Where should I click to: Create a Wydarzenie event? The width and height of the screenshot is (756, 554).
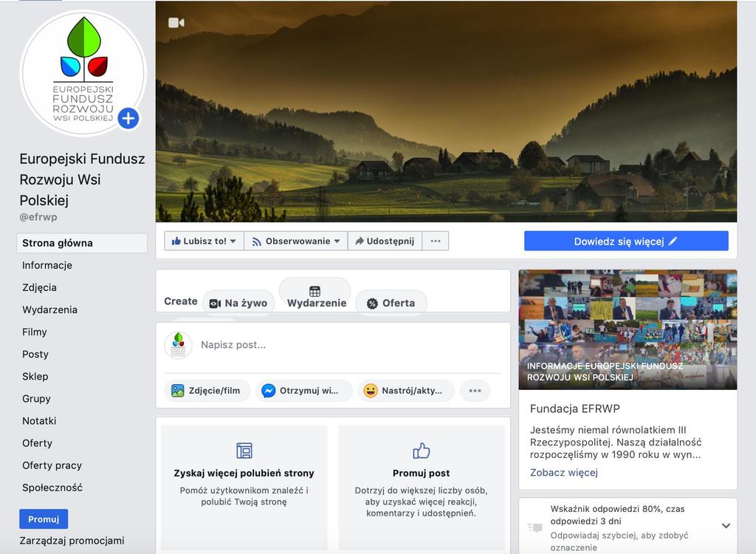pyautogui.click(x=315, y=297)
